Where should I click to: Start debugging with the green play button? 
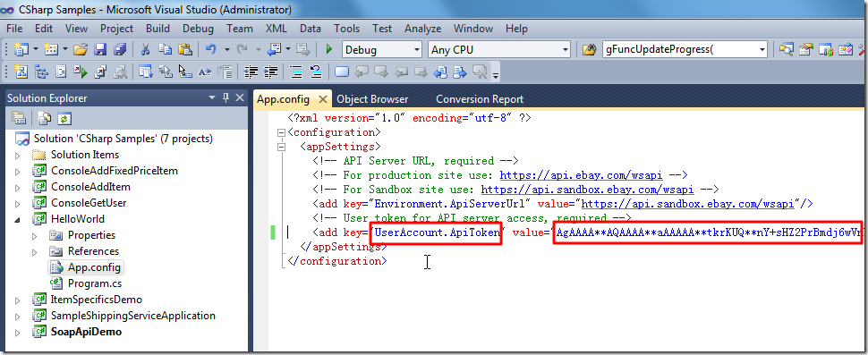coord(328,49)
